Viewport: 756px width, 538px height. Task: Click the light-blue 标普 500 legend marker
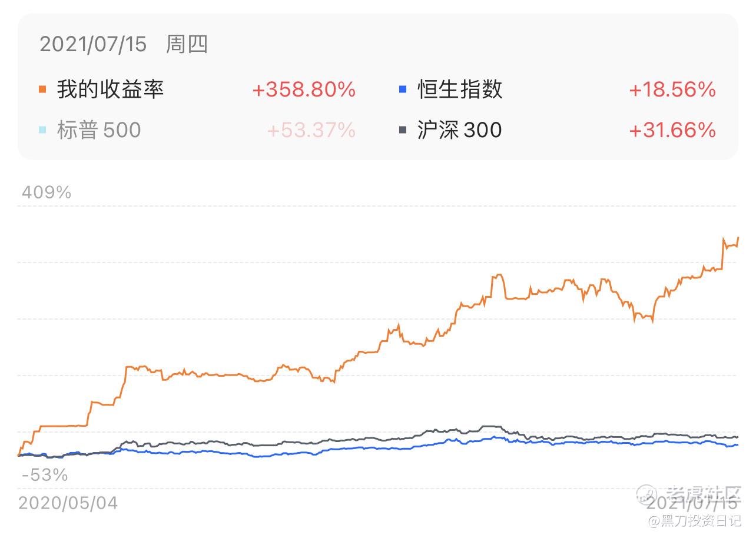[x=42, y=129]
